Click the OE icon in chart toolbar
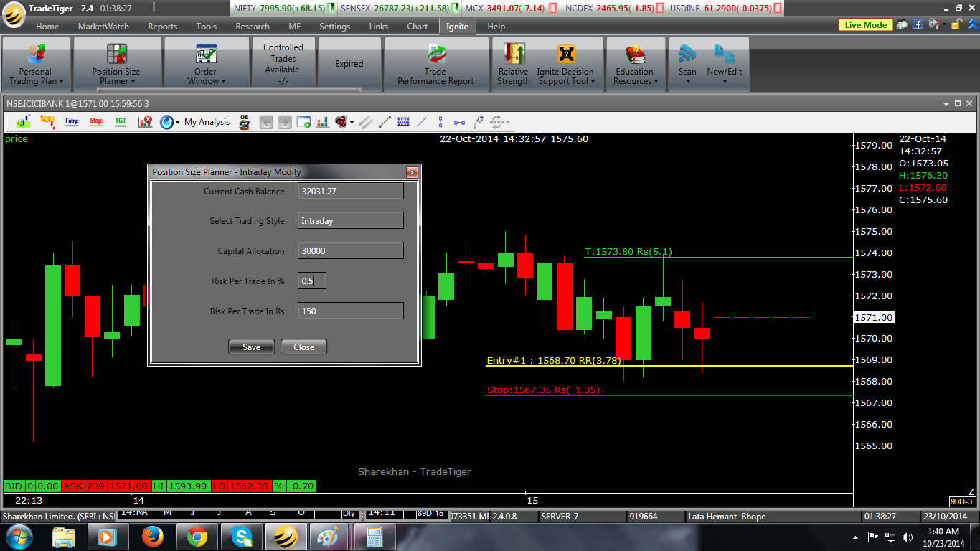Screen dimensions: 980x551 pyautogui.click(x=245, y=122)
